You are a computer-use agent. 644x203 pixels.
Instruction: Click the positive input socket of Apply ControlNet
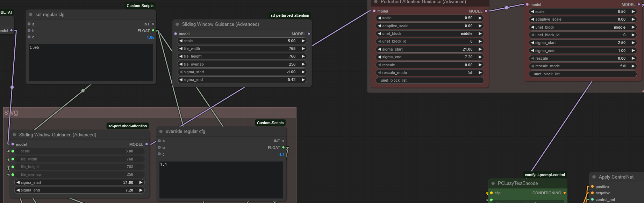[x=592, y=187]
